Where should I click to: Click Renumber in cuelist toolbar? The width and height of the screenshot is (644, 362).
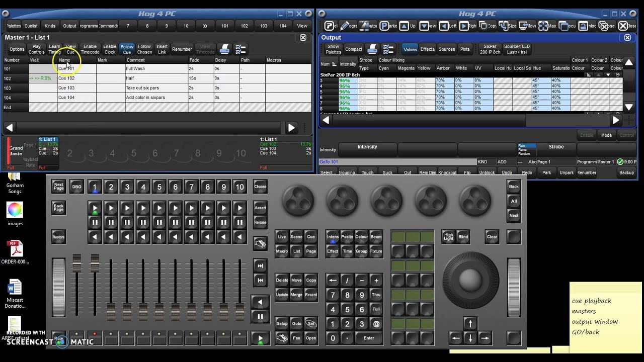182,49
